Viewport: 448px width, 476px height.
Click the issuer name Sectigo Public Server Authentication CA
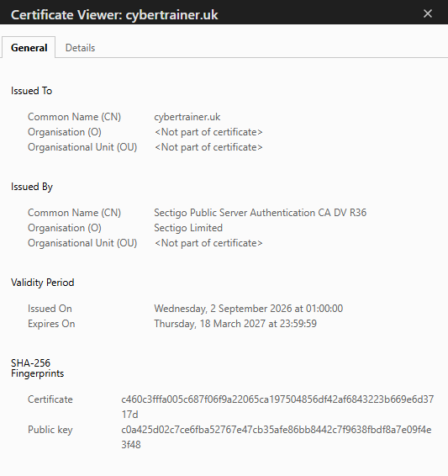pos(260,213)
